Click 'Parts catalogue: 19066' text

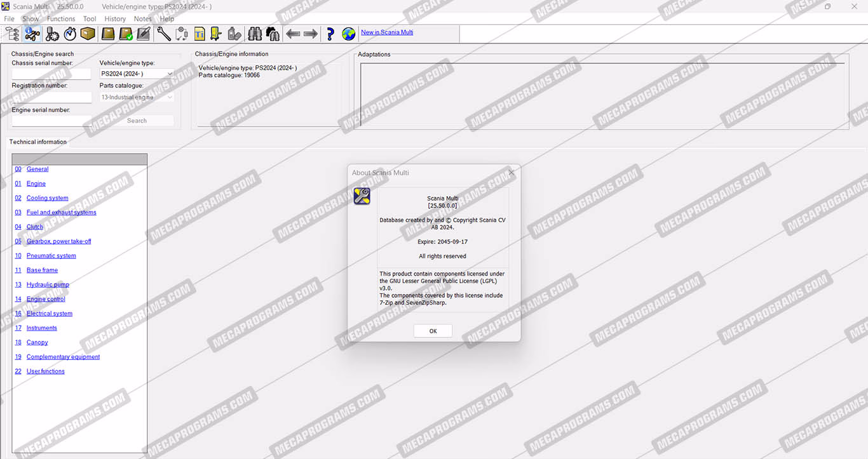coord(229,76)
